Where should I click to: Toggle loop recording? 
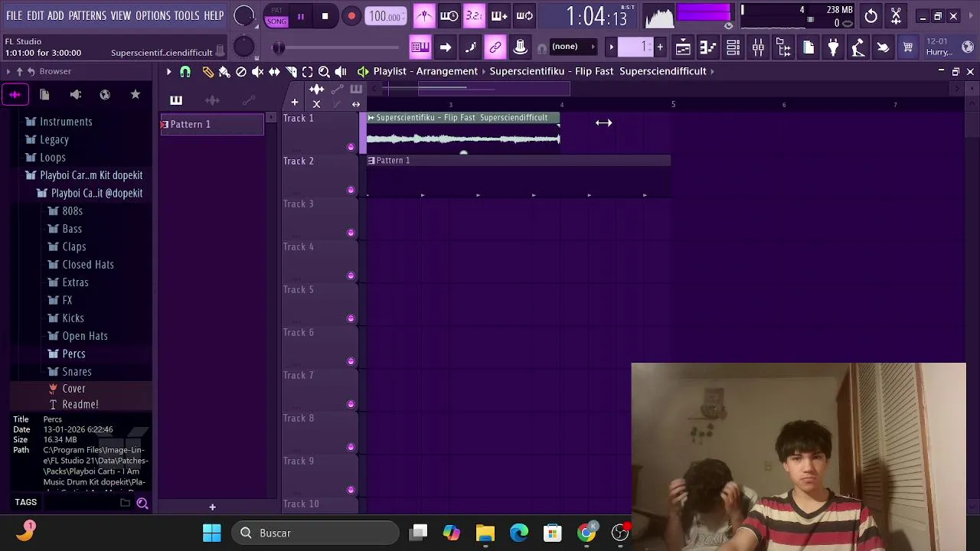click(x=524, y=15)
